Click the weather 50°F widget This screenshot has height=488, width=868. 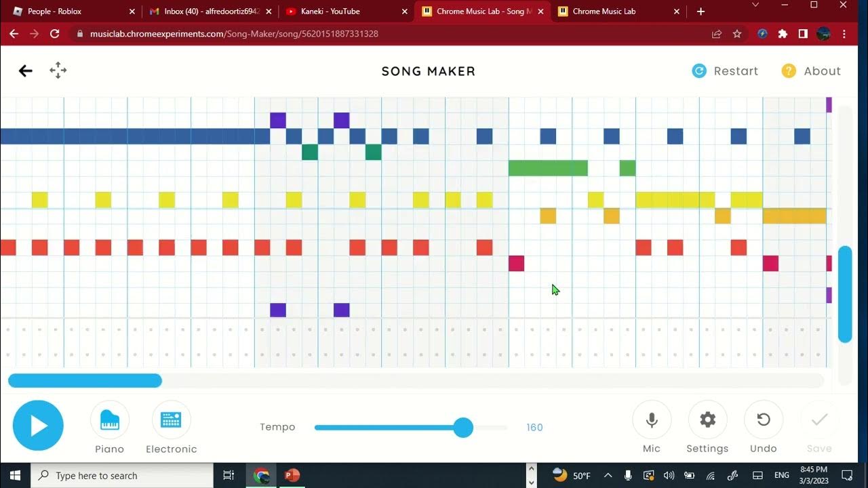pos(572,475)
